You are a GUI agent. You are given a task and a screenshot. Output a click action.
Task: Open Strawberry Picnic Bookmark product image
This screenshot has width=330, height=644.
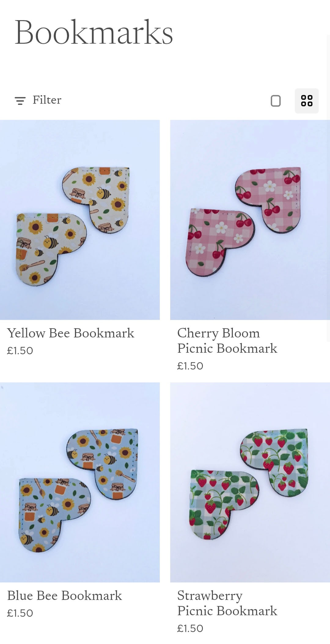[x=250, y=482]
